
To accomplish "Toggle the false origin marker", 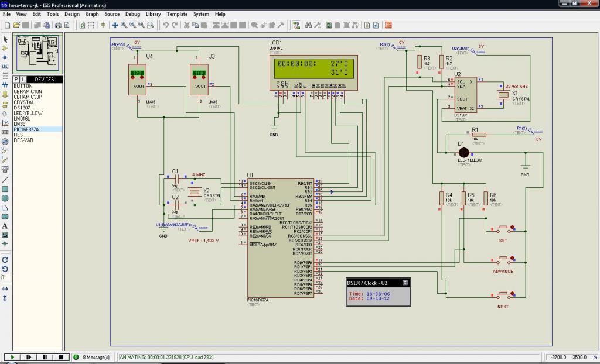I will [103, 25].
